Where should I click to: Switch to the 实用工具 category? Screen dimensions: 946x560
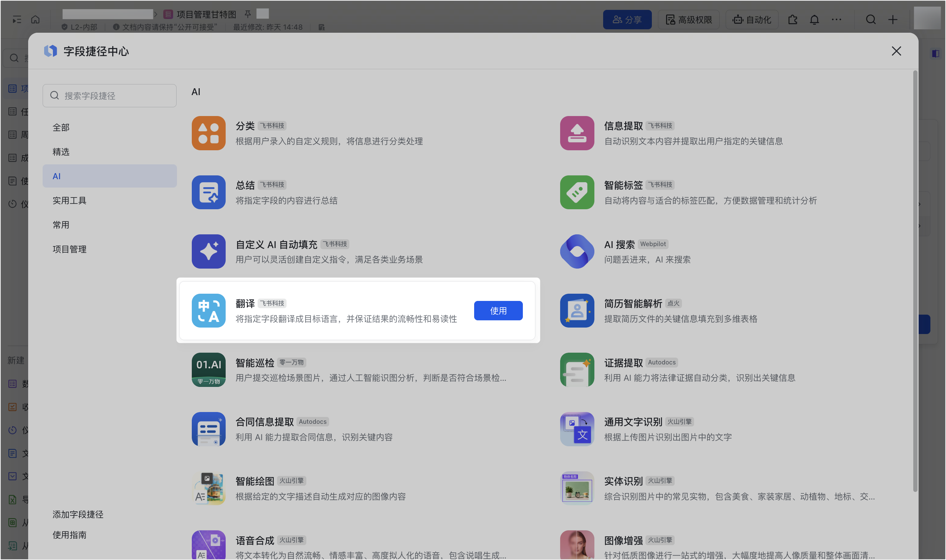[x=70, y=200]
